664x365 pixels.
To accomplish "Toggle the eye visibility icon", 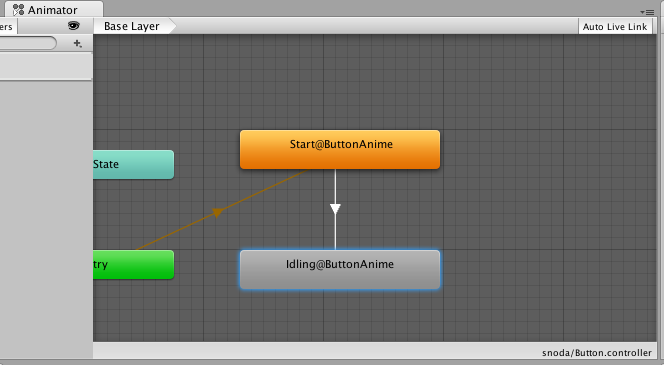I will pyautogui.click(x=73, y=26).
